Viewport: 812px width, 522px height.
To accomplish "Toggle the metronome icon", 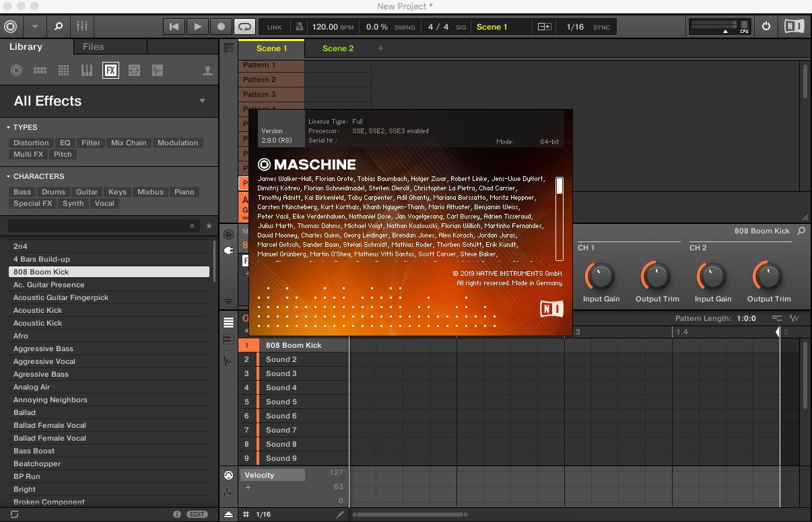I will pyautogui.click(x=299, y=27).
